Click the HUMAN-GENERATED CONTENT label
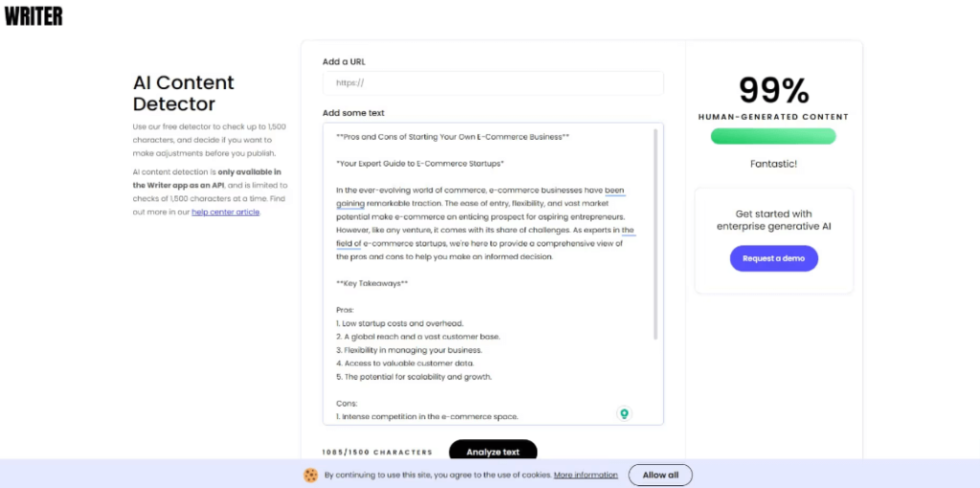 pyautogui.click(x=773, y=117)
